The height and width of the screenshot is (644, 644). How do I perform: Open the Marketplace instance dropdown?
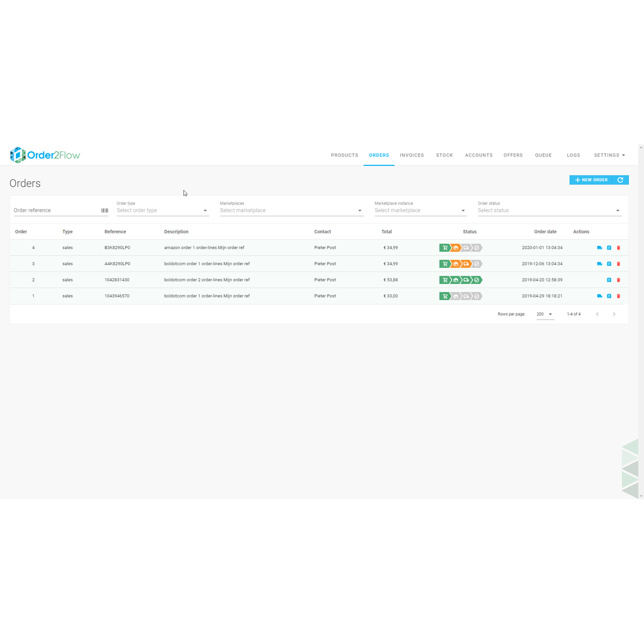pos(420,210)
